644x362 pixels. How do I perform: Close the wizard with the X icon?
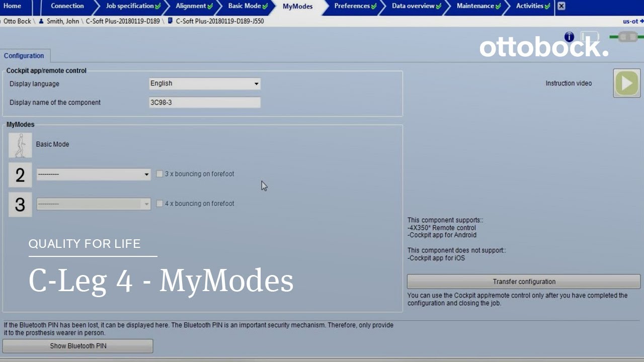point(561,6)
